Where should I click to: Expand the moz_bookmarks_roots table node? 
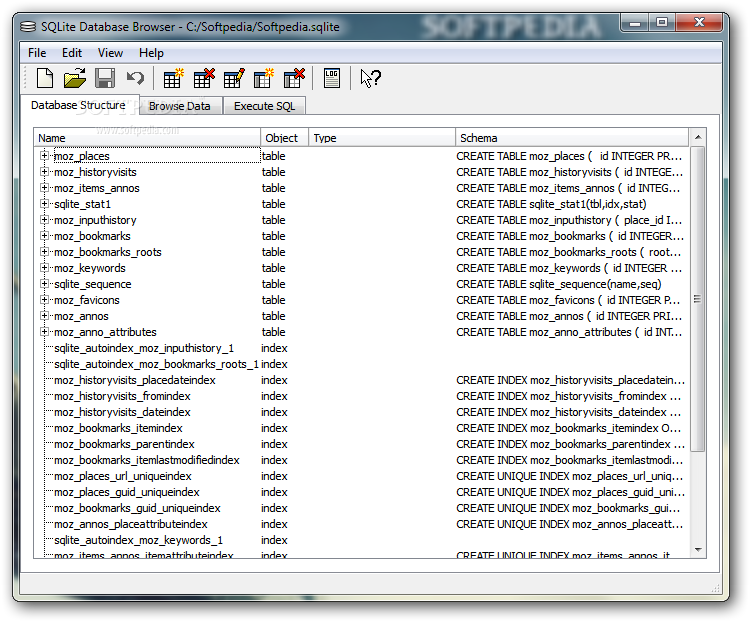tap(44, 252)
